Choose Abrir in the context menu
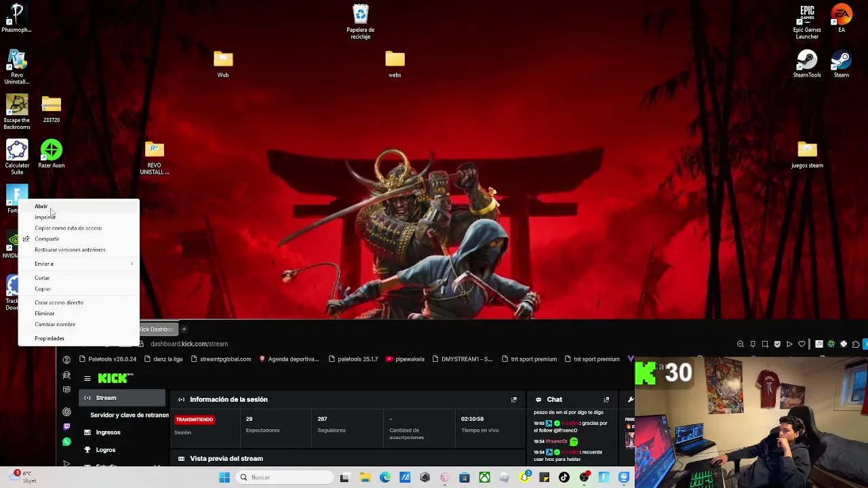 click(x=79, y=206)
